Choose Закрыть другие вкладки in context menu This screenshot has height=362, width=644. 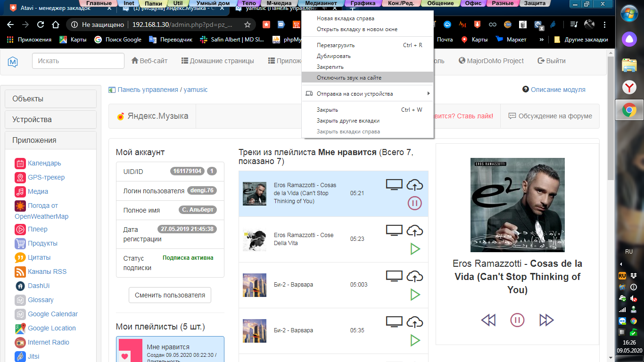(367, 121)
